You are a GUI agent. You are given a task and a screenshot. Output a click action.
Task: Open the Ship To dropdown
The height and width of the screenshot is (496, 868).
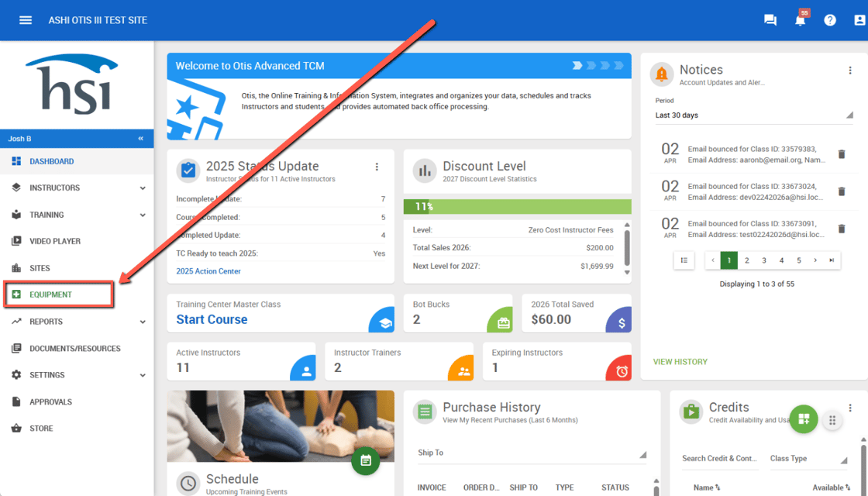532,453
